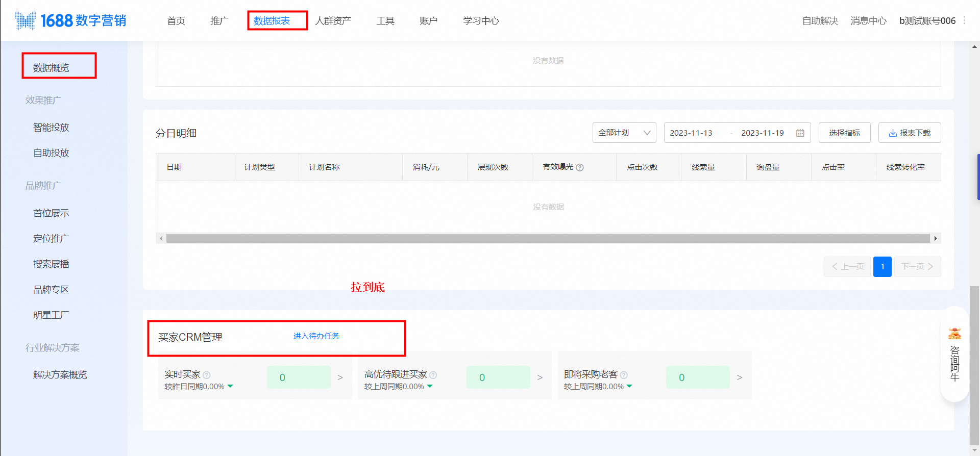This screenshot has width=980, height=456.
Task: Click the 选择指标 button
Action: [x=844, y=133]
